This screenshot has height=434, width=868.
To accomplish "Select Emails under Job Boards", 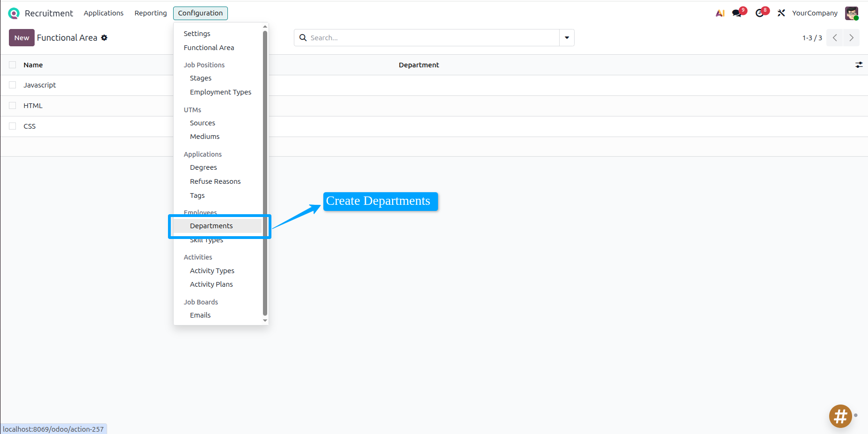I will click(200, 315).
